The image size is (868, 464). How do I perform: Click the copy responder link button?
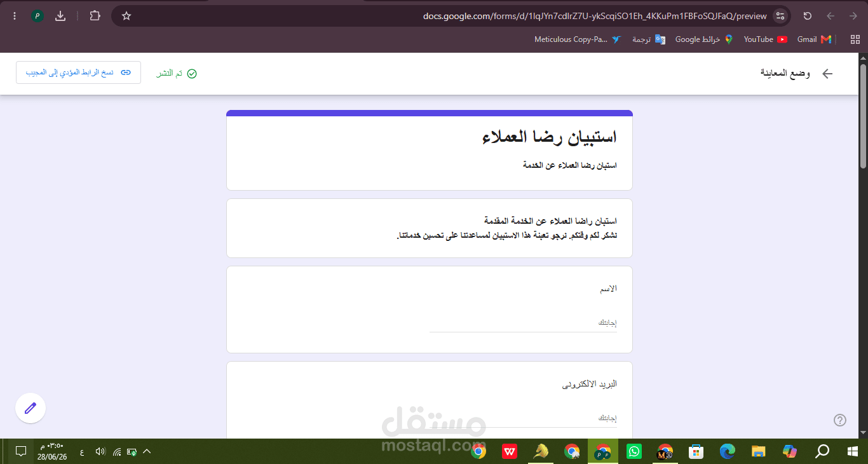coord(79,72)
